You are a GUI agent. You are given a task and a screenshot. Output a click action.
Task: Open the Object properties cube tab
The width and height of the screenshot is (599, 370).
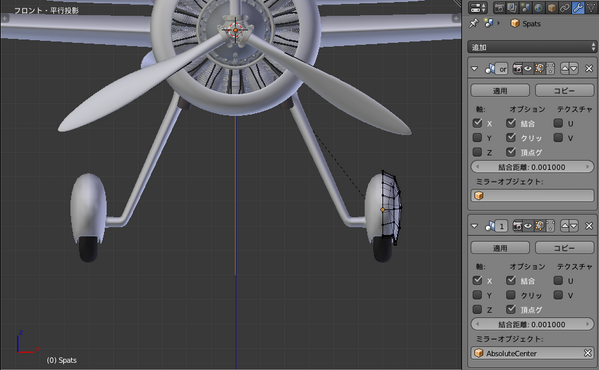pyautogui.click(x=551, y=7)
